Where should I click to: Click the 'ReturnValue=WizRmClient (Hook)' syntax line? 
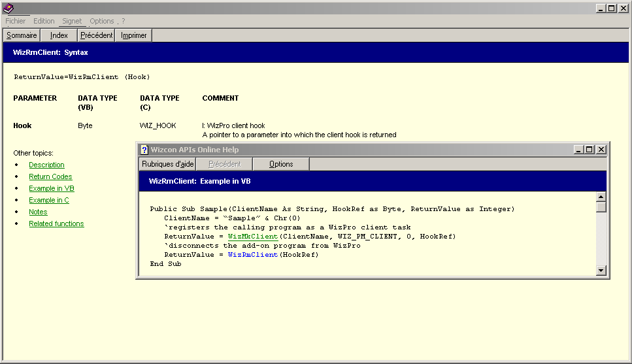pyautogui.click(x=82, y=77)
